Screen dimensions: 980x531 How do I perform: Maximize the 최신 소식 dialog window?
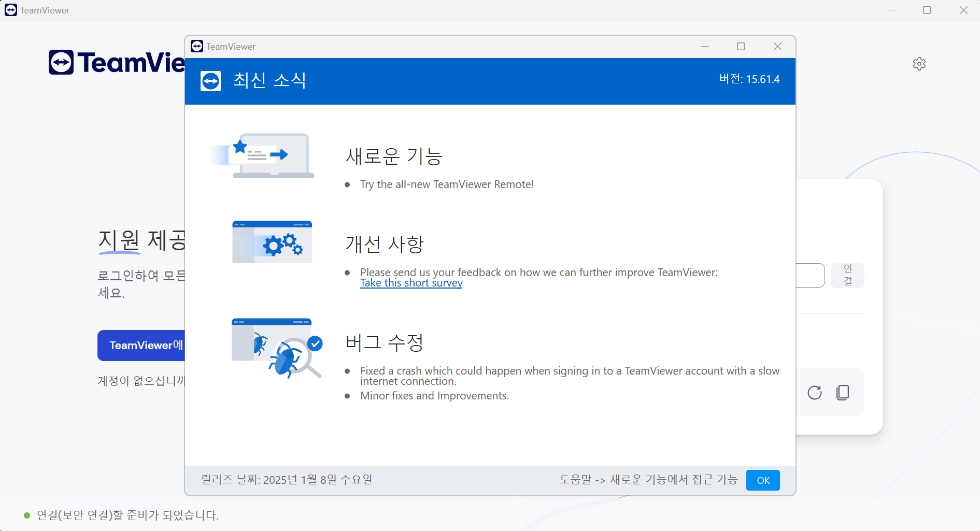741,47
